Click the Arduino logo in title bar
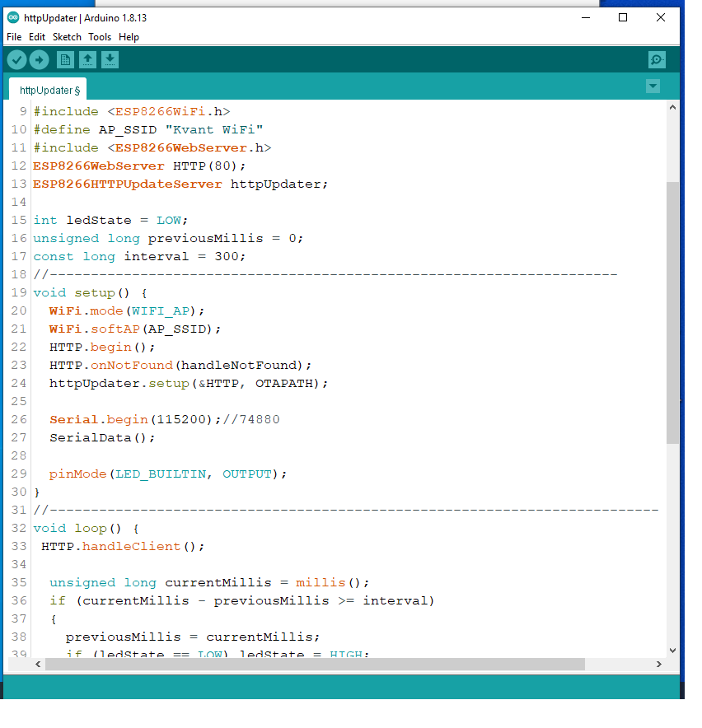The height and width of the screenshot is (728, 702). 13,18
